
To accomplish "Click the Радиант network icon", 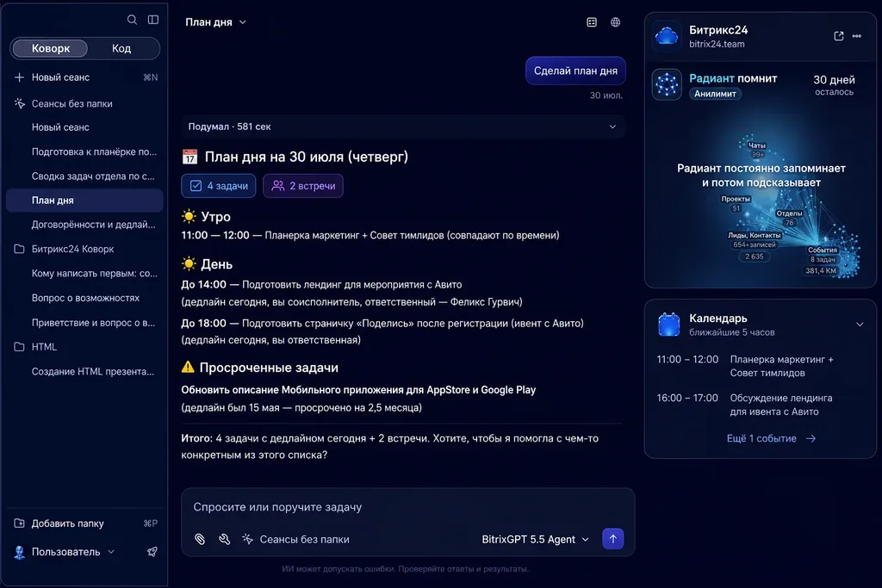I will pos(668,85).
